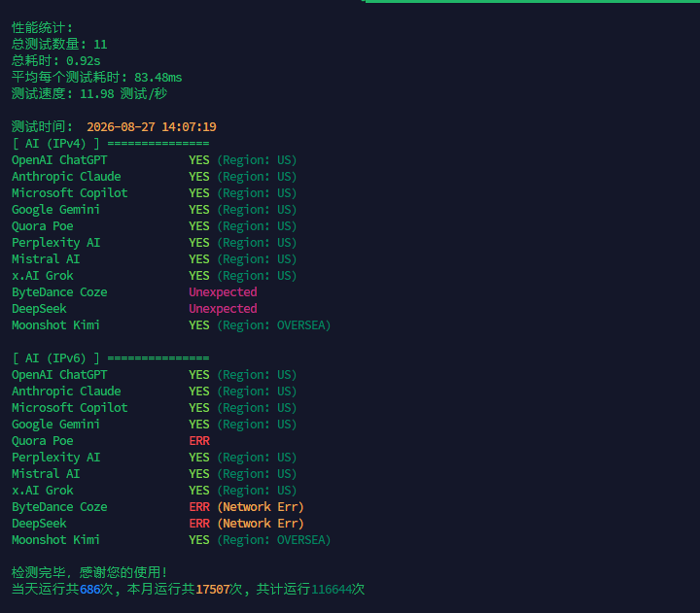
Task: Select ERR (Network Err) for IPv6 ByteDance Coze
Action: [246, 506]
